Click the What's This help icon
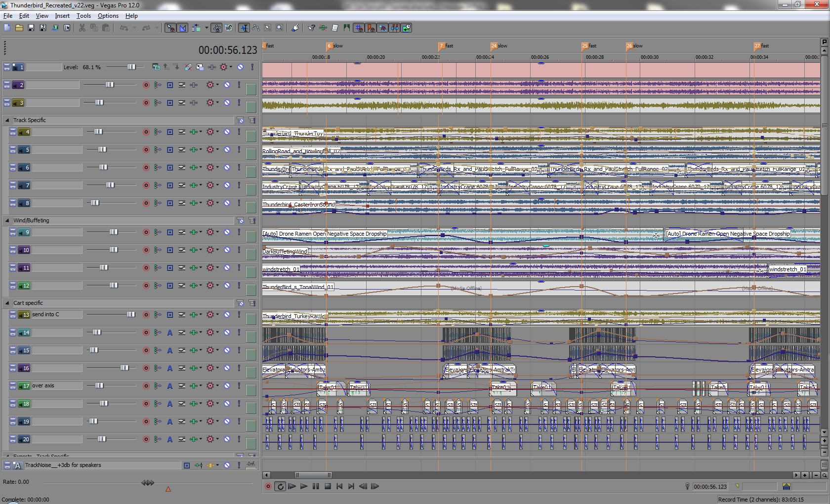The image size is (830, 504). point(311,28)
